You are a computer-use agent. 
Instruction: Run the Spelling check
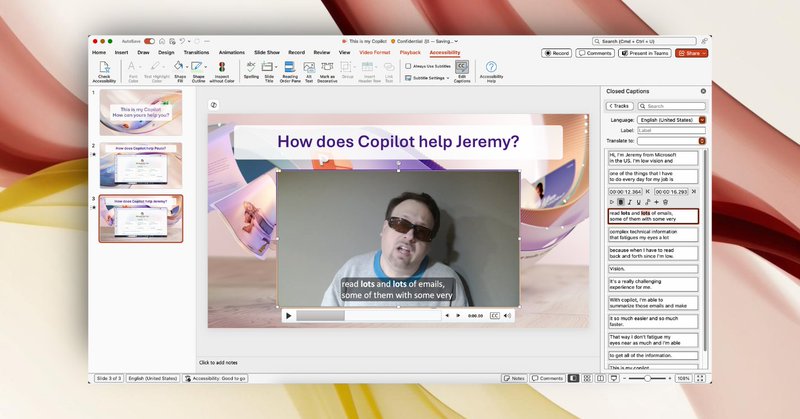point(251,70)
